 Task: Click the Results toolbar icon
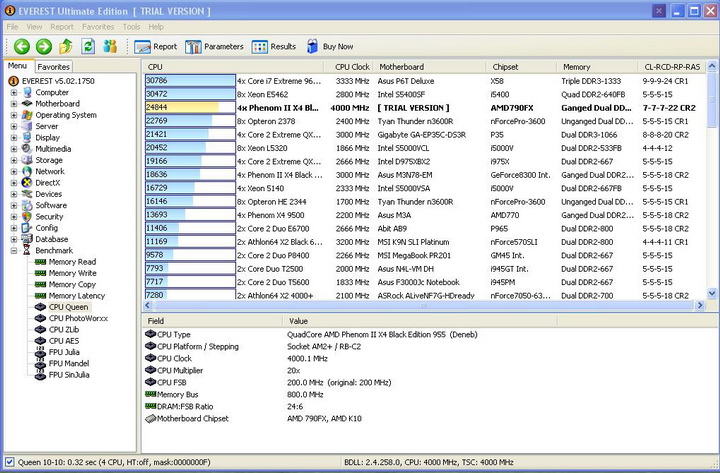click(x=259, y=46)
